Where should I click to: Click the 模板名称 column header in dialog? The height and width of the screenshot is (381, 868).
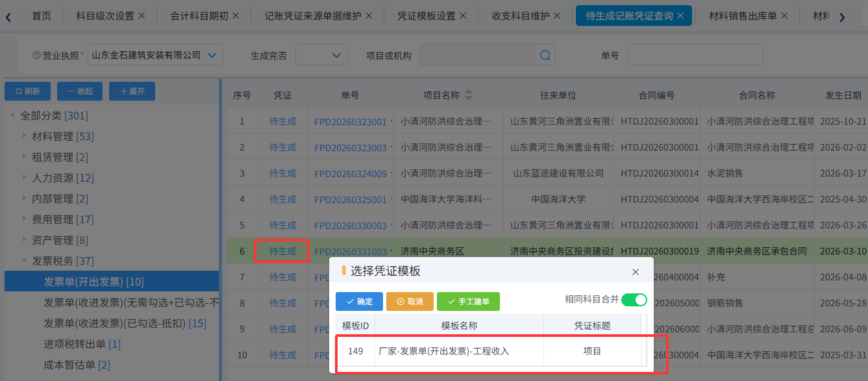point(459,325)
